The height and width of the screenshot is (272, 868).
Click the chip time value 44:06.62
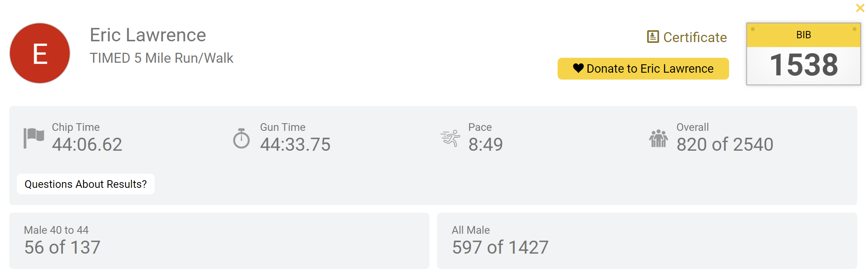pyautogui.click(x=87, y=145)
